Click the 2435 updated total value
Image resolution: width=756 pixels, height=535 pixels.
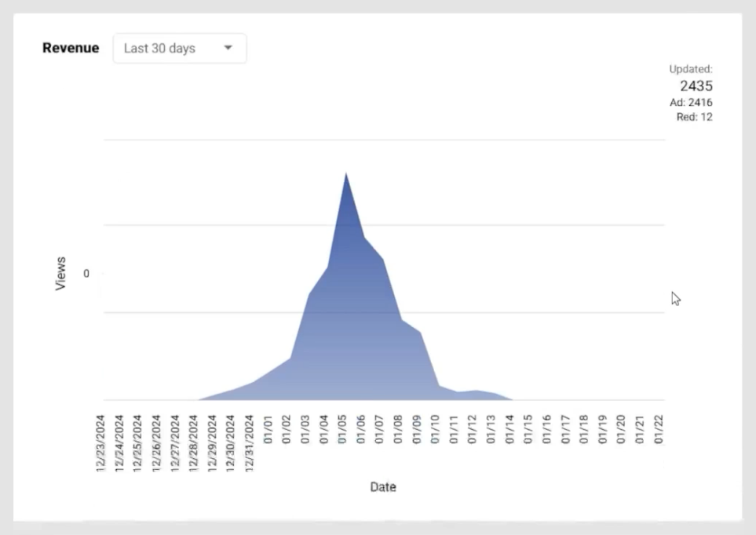pos(696,86)
